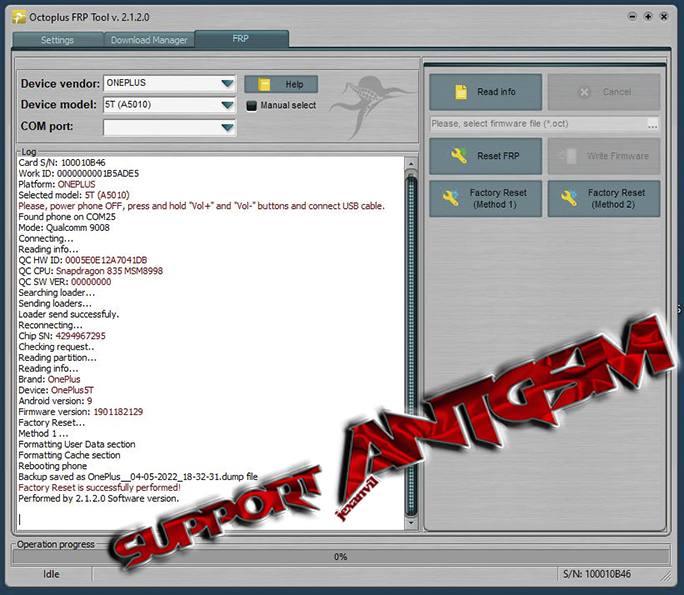Image resolution: width=684 pixels, height=595 pixels.
Task: Open the Help button
Action: point(281,84)
